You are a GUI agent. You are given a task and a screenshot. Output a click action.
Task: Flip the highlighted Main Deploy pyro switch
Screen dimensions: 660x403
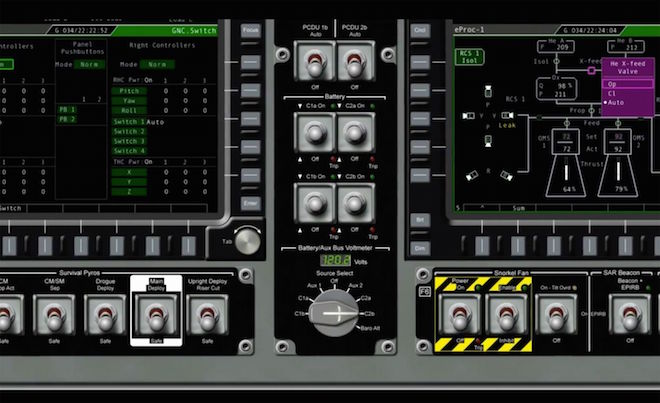coord(156,315)
